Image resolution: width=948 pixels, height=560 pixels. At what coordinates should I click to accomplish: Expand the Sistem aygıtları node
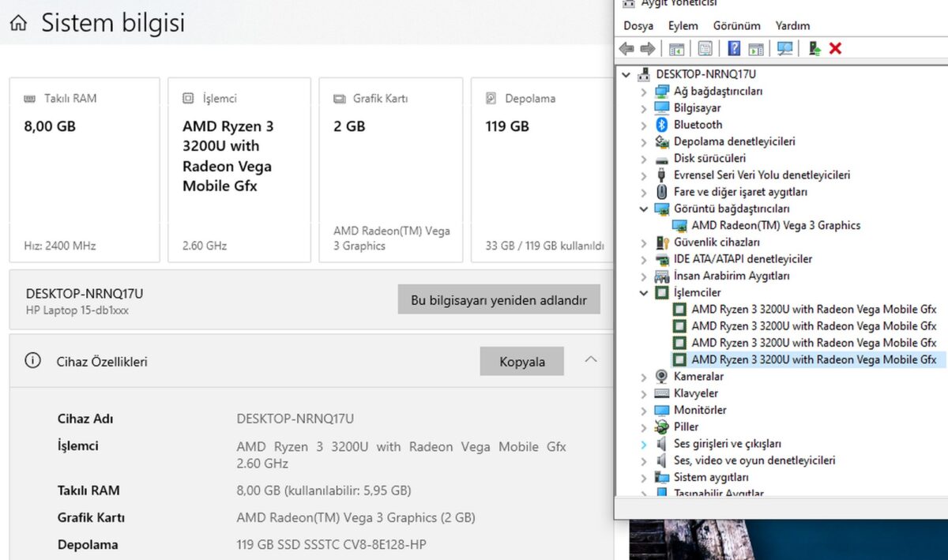tap(644, 478)
